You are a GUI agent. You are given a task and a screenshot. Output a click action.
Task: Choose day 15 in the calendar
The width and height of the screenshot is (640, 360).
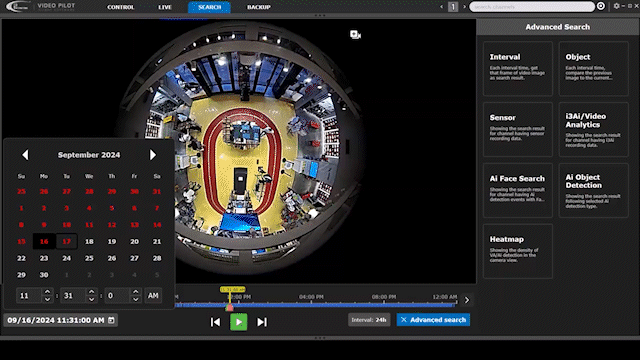pos(21,242)
